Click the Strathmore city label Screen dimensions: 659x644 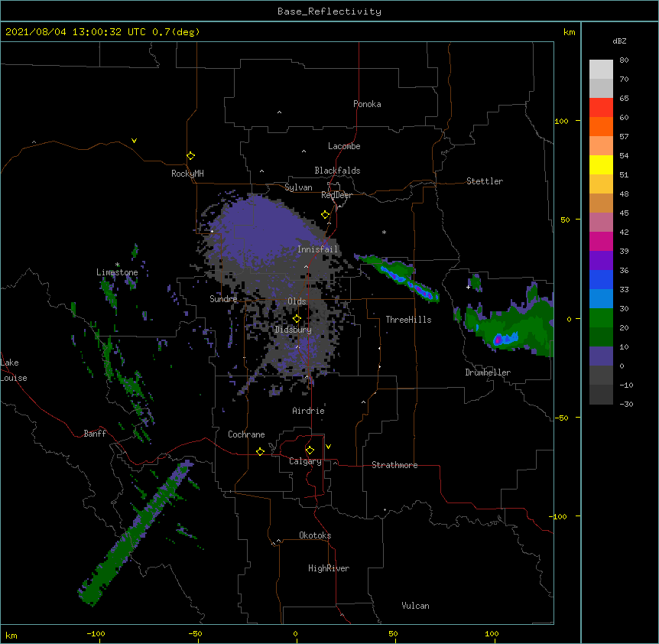(394, 465)
